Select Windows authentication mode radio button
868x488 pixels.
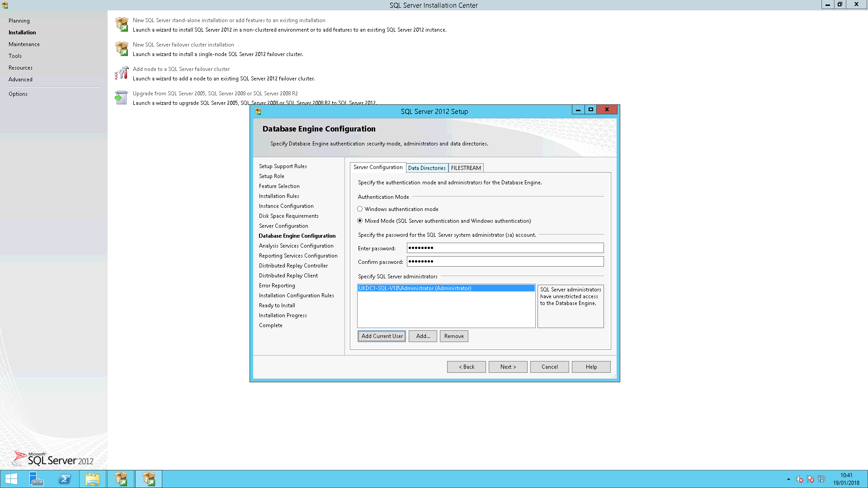pos(360,209)
